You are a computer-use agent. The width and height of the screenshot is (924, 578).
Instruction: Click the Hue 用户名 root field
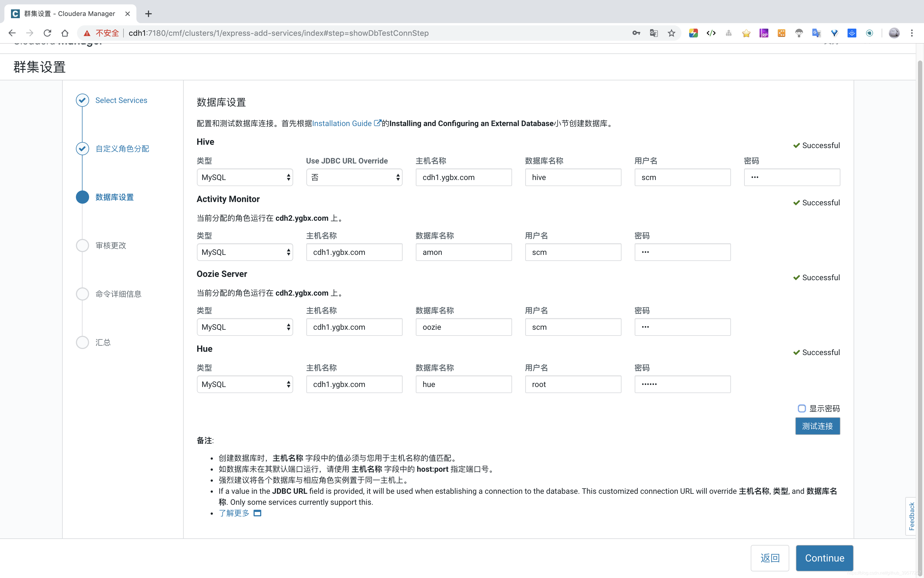573,384
